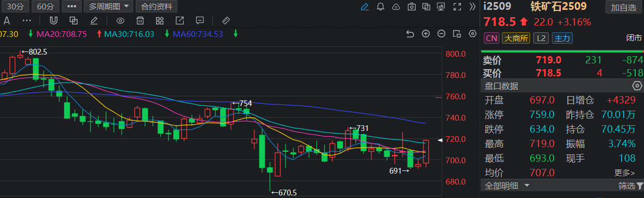Open the grid widgets icon in drawing toolbar
The image size is (644, 198).
(160, 21)
